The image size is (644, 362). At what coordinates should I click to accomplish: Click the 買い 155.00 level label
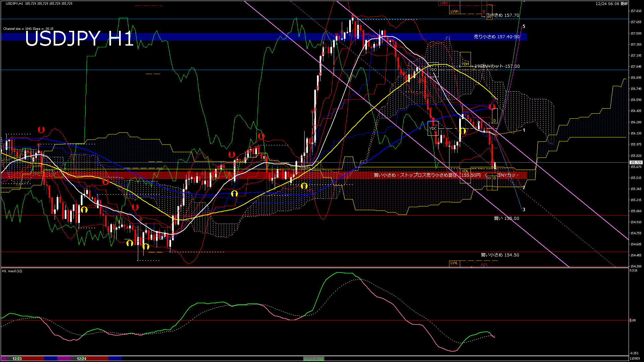point(506,219)
